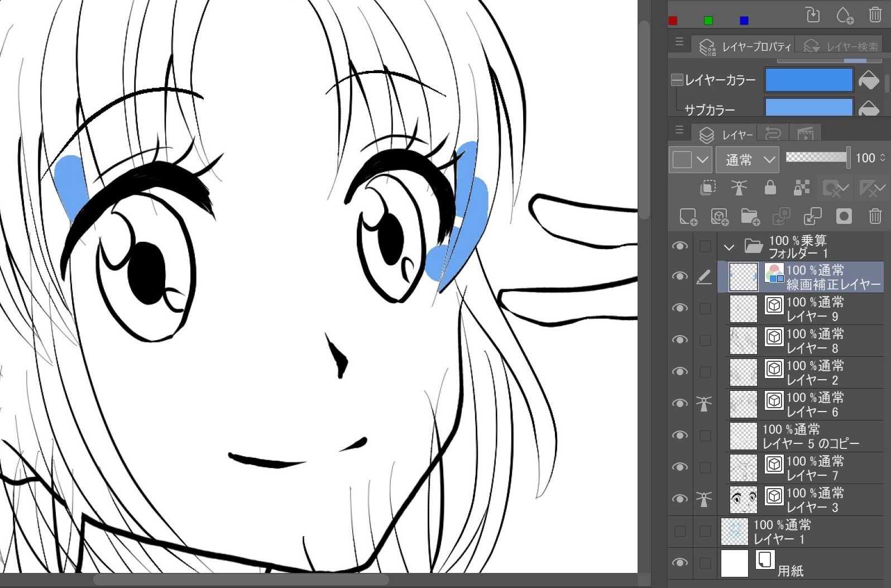Viewport: 891px width, 588px height.
Task: Click the ruler visibility icon
Action: click(x=872, y=188)
